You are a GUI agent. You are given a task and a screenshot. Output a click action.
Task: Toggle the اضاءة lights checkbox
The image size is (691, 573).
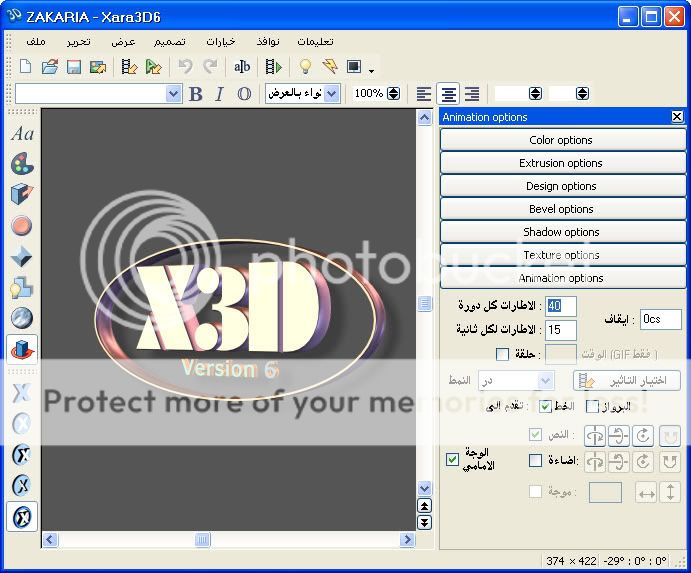coord(535,460)
